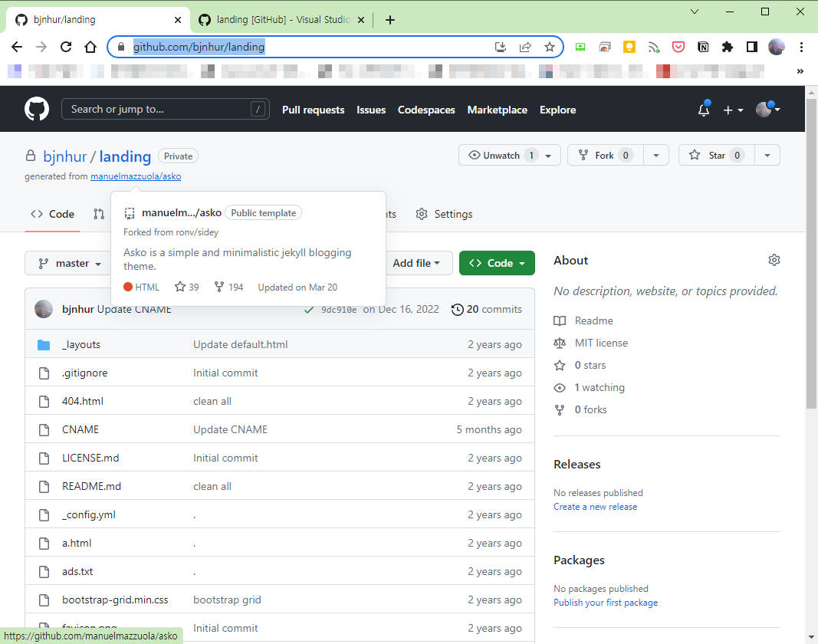This screenshot has height=644, width=818.
Task: Open the Settings repository tab
Action: 444,214
